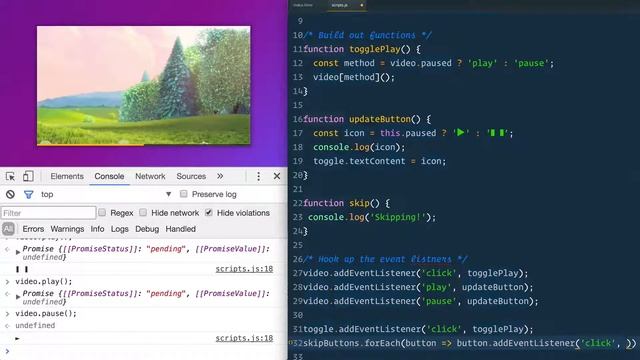Click toggle.textContent = icon on line 19
Viewport: 640px width, 360px height.
380,161
